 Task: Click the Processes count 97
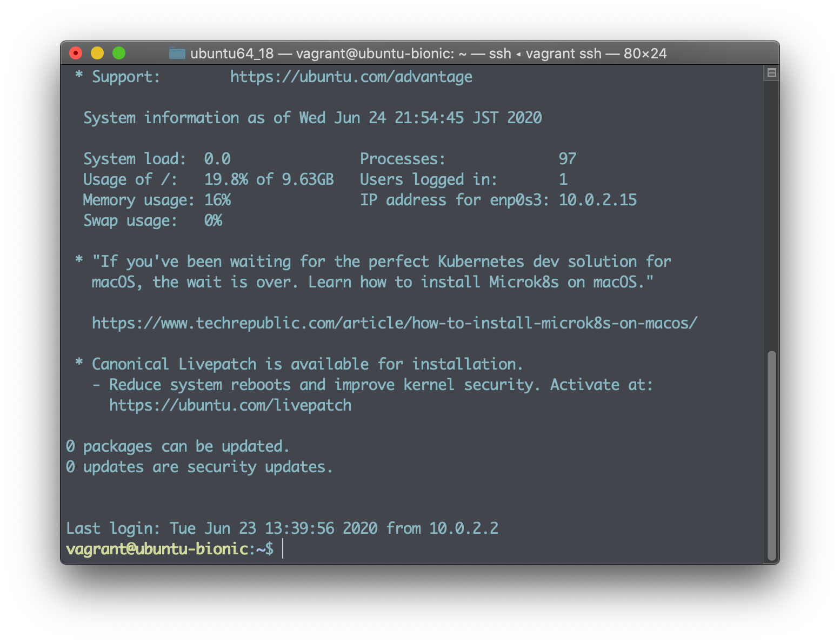[x=568, y=159]
